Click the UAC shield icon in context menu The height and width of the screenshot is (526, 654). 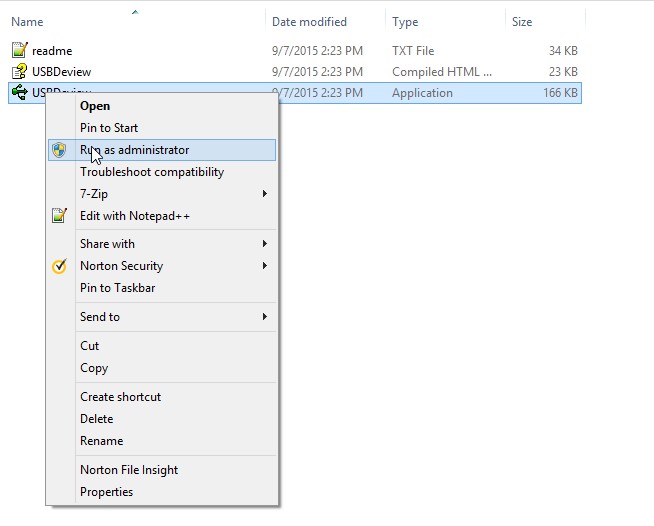(x=59, y=150)
